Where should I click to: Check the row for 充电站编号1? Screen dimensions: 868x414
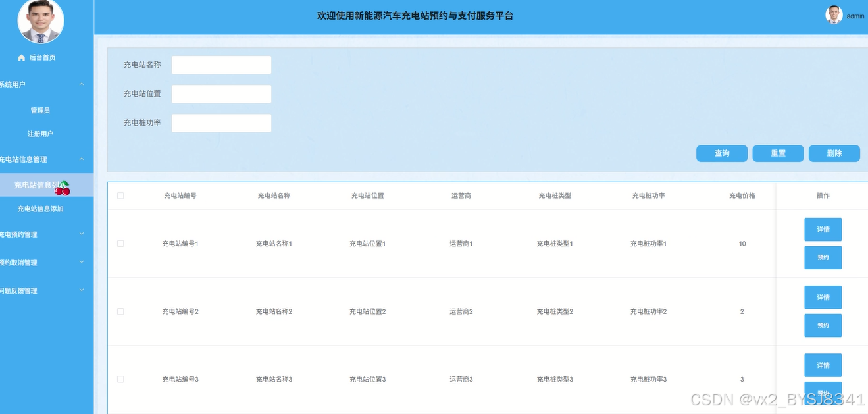pyautogui.click(x=120, y=244)
